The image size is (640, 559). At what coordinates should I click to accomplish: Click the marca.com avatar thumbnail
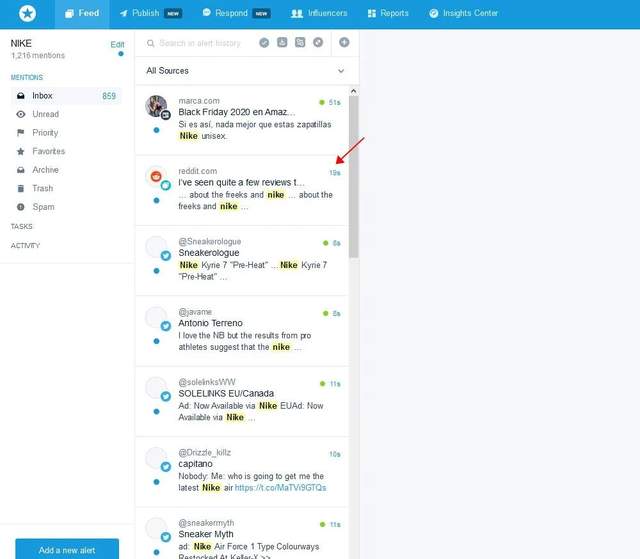pyautogui.click(x=156, y=106)
